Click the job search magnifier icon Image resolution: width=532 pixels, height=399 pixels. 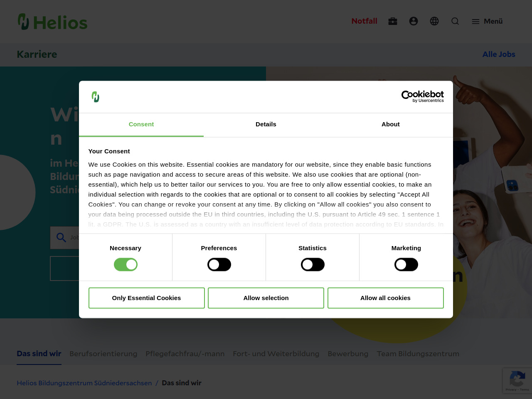(61, 237)
